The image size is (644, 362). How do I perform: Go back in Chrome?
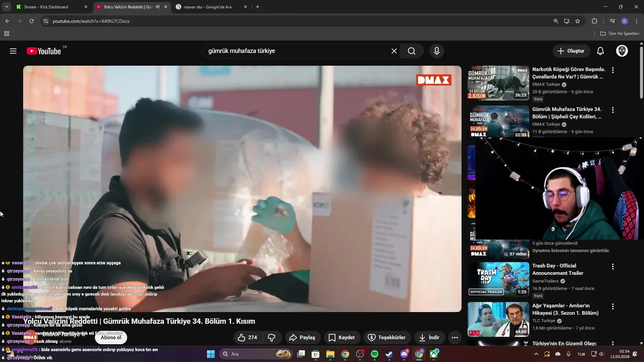(7, 21)
